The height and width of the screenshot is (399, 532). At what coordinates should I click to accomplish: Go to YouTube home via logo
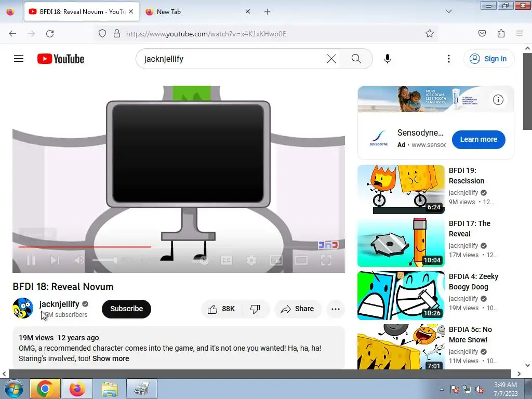(x=61, y=59)
